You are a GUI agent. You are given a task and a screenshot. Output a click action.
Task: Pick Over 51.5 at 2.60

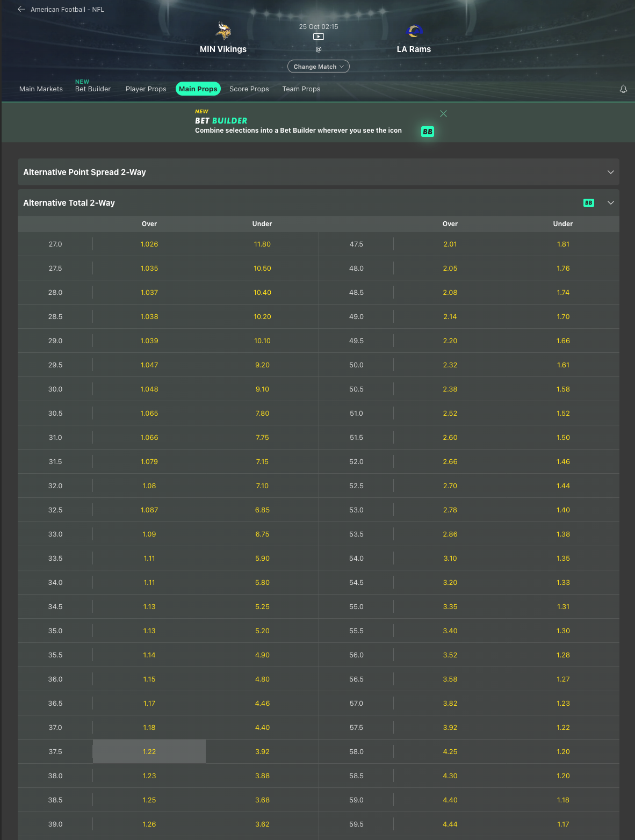450,437
